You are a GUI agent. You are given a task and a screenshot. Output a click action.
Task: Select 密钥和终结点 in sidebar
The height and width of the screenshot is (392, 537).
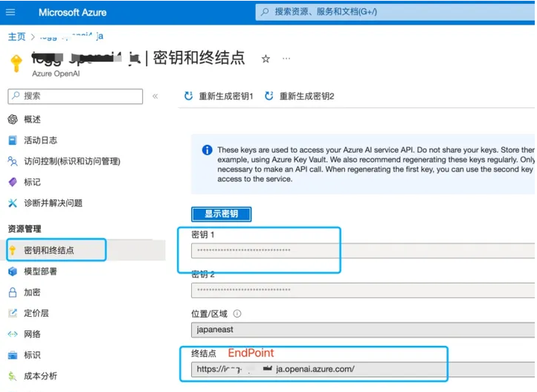(49, 250)
